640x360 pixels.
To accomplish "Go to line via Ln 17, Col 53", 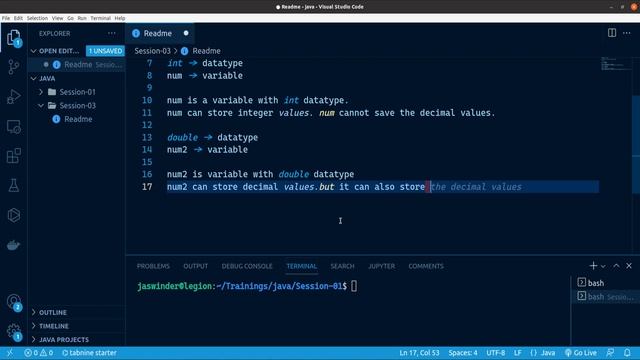I will (x=419, y=353).
